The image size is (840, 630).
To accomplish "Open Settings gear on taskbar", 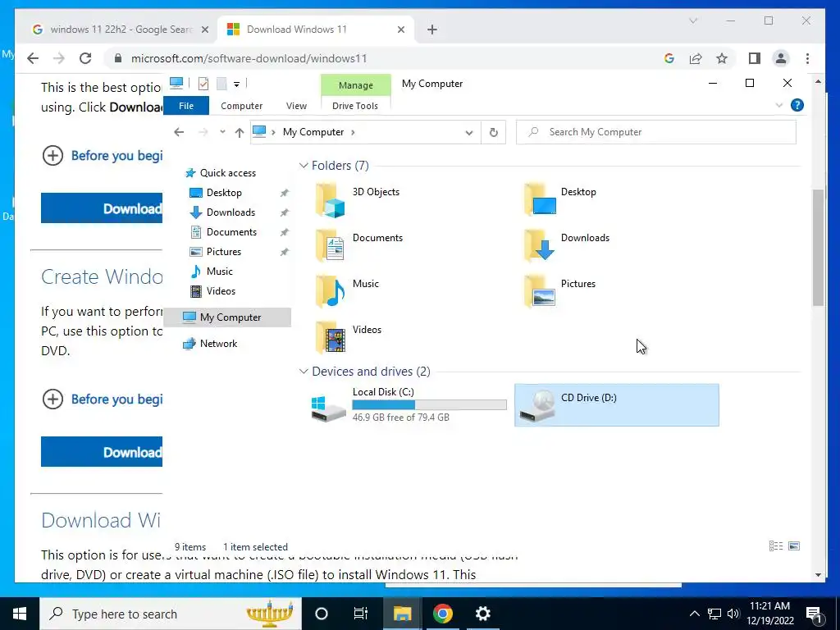I will [482, 614].
